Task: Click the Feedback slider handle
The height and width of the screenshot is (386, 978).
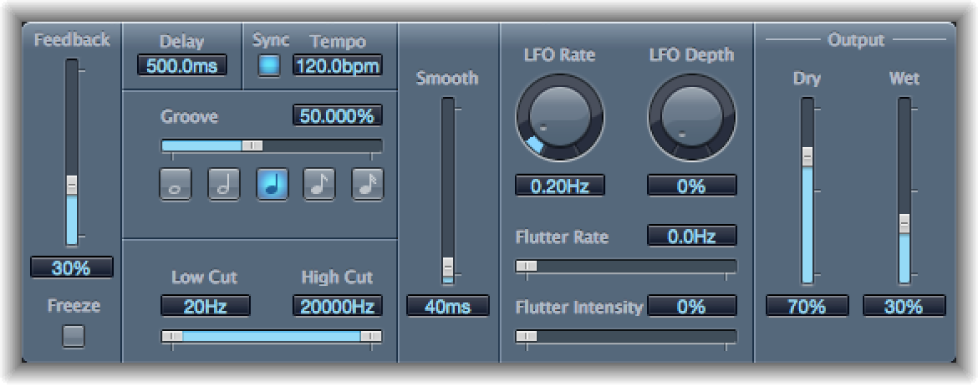Action: pos(72,185)
